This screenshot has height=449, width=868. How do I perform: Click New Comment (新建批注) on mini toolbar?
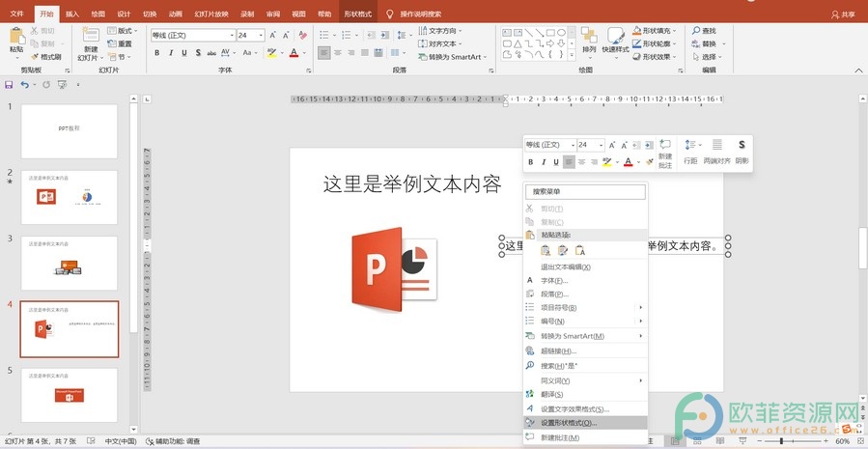[x=665, y=154]
